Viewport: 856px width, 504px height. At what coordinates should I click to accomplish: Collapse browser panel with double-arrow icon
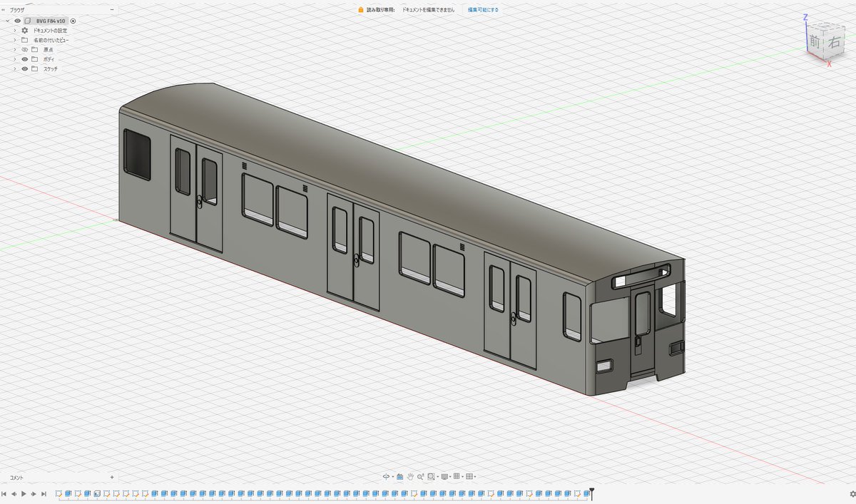pos(4,11)
